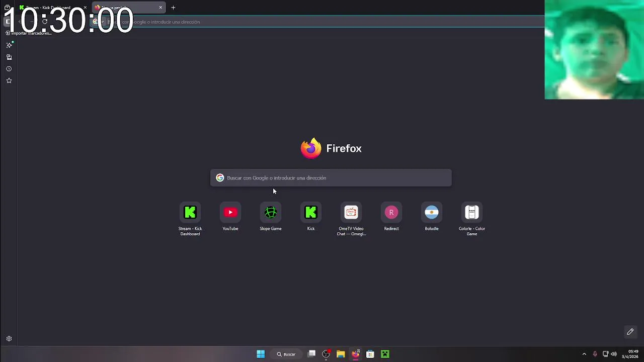Viewport: 644px width, 362px height.
Task: Open the tab overview icon at top-left
Action: tap(7, 8)
